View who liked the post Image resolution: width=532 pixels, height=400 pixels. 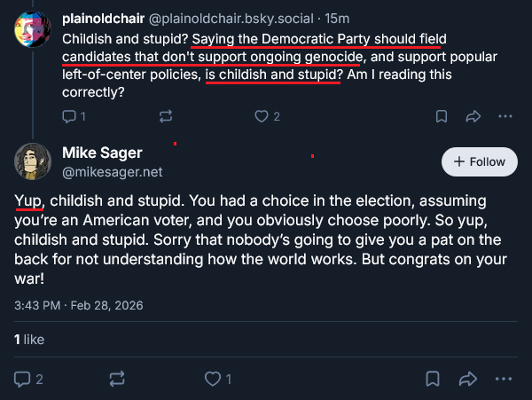coord(29,339)
